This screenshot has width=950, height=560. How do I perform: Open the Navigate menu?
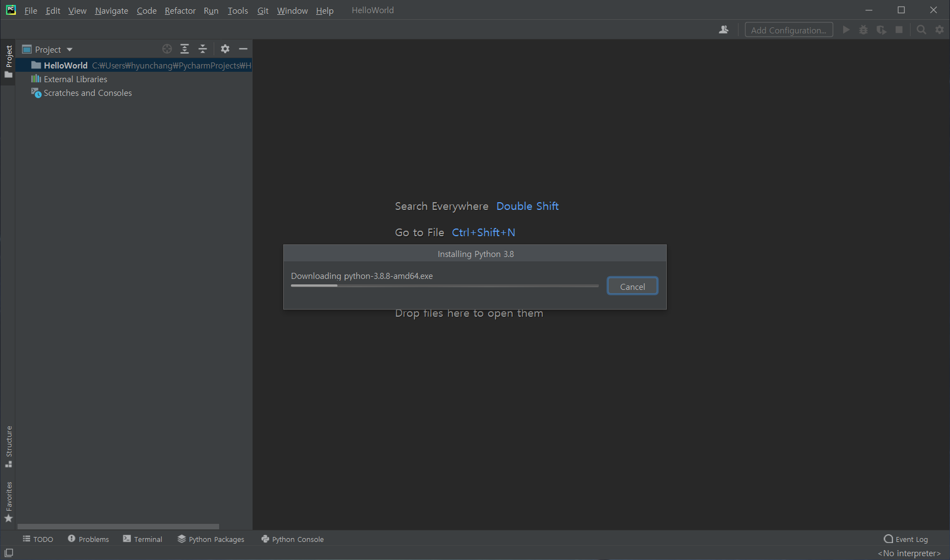(112, 10)
